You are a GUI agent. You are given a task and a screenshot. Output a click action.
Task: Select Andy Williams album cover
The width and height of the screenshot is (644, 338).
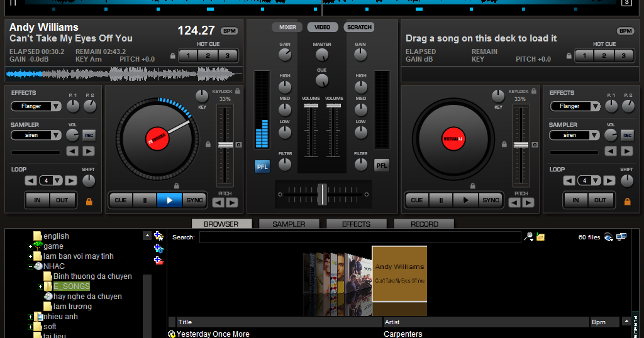399,274
